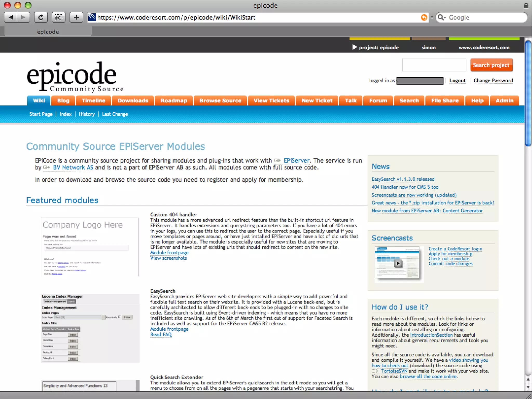Click the project search text field

[434, 65]
